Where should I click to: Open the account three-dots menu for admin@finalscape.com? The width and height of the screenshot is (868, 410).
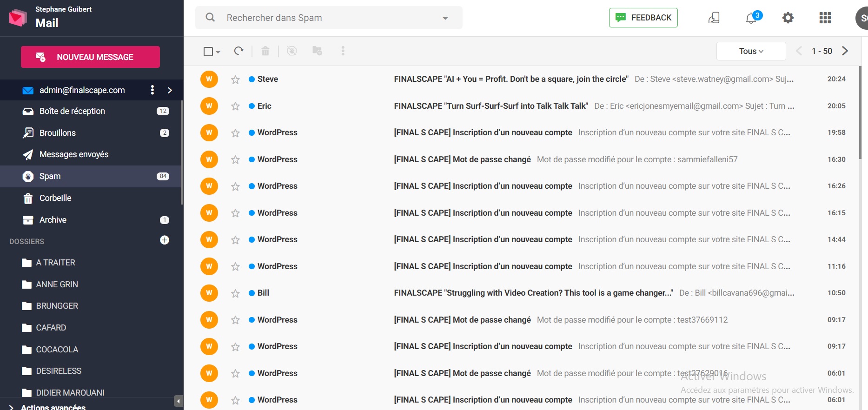tap(152, 90)
